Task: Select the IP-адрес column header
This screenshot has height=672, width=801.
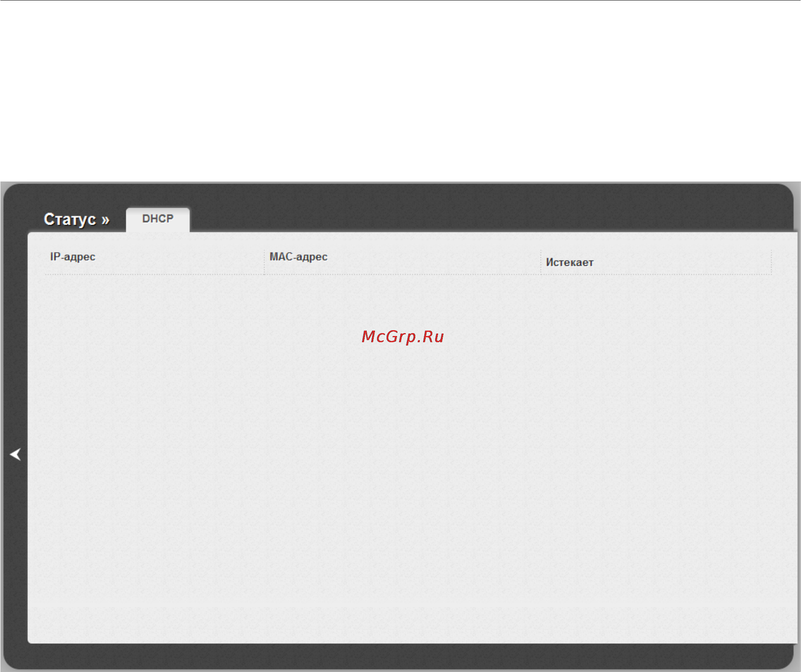Action: (73, 257)
